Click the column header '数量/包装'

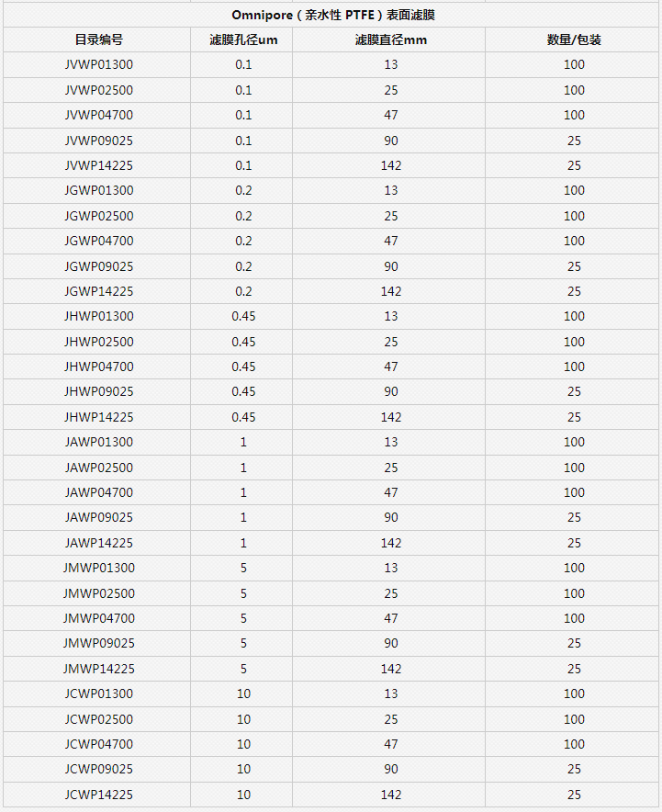(574, 39)
